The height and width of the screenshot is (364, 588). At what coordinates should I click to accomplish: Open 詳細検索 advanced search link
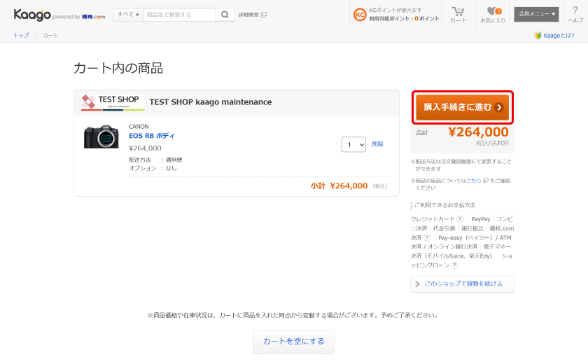coord(253,15)
